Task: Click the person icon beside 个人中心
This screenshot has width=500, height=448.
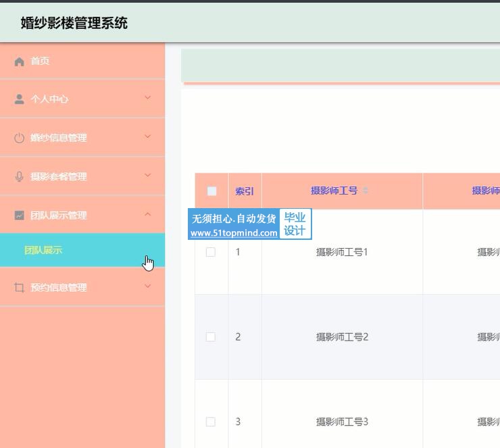Action: point(19,99)
